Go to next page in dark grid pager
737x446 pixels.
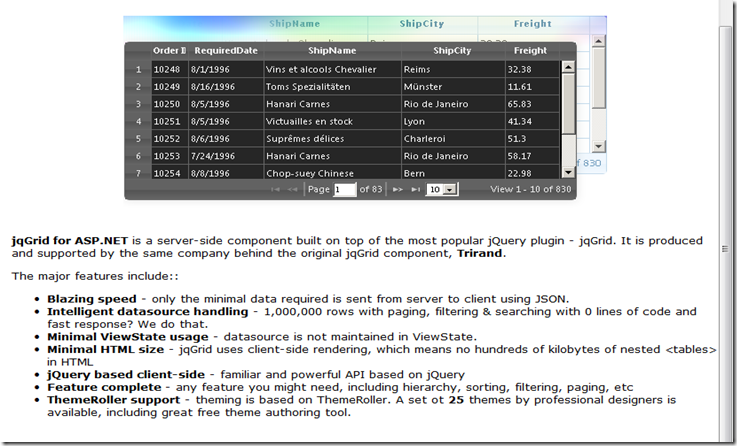[398, 189]
